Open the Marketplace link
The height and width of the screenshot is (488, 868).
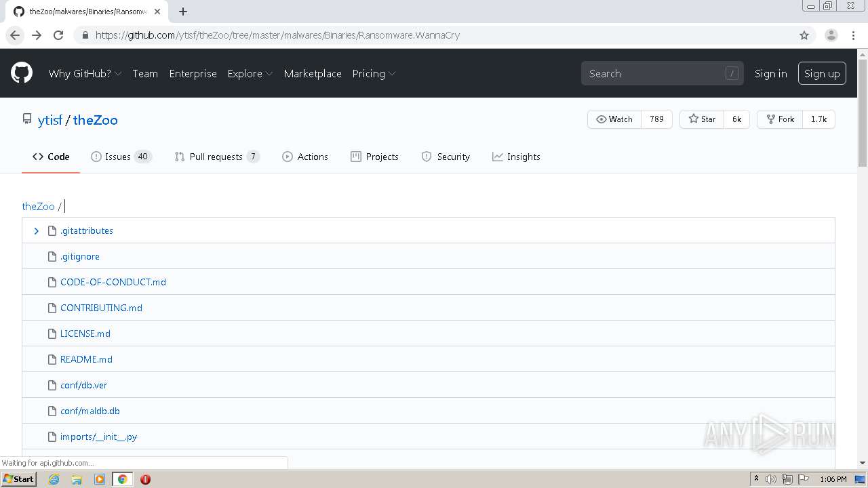tap(313, 73)
